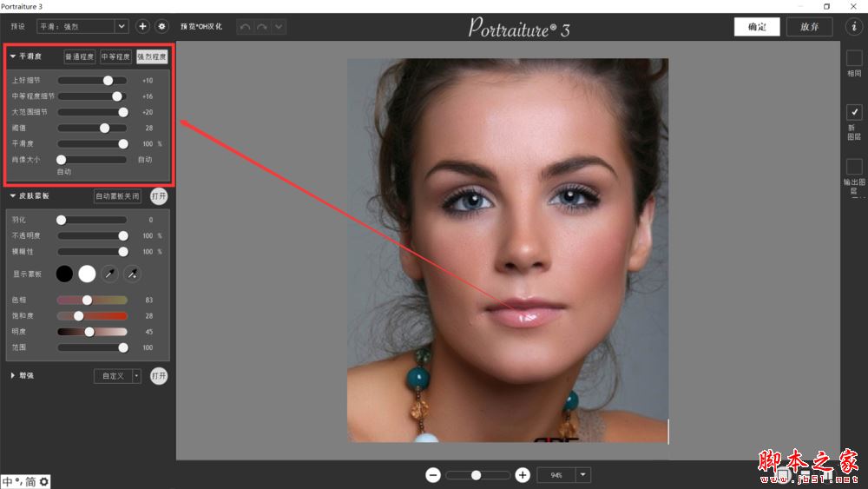Image resolution: width=868 pixels, height=489 pixels.
Task: Click the 大范围细节 slider
Action: (x=93, y=112)
